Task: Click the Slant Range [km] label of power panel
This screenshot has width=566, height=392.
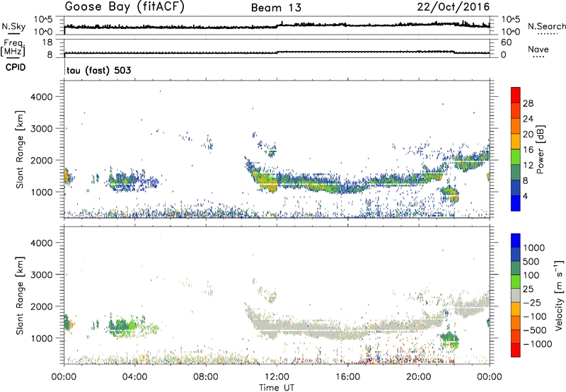Action: coord(20,149)
